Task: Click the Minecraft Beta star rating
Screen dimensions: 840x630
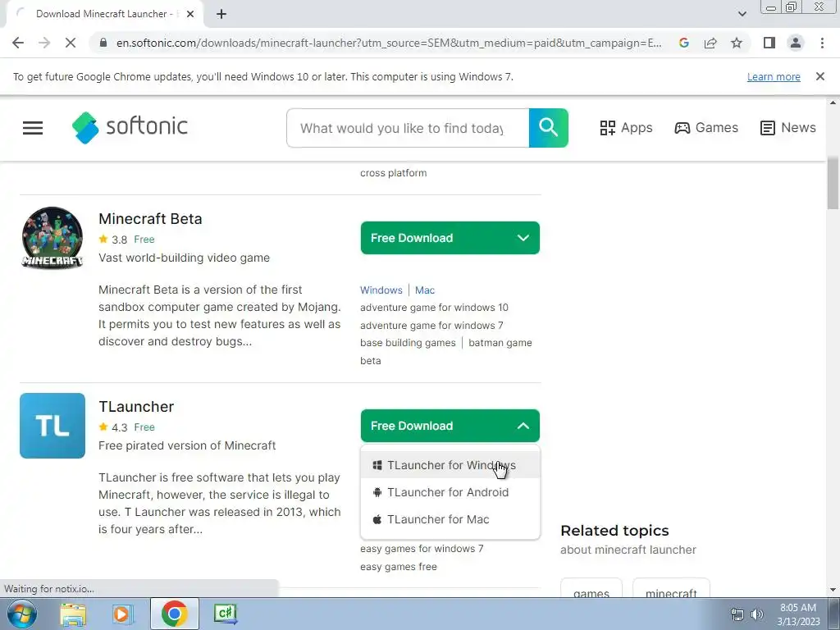Action: click(113, 240)
